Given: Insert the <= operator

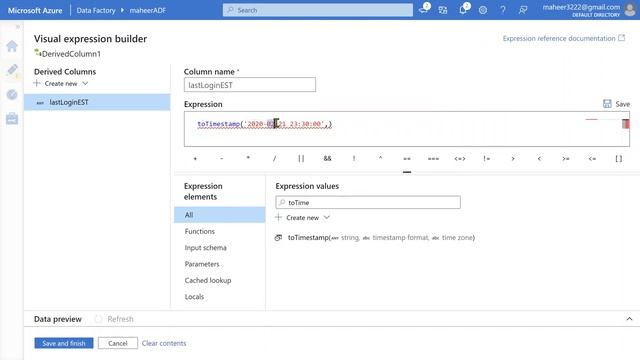Looking at the screenshot, I should tap(592, 158).
